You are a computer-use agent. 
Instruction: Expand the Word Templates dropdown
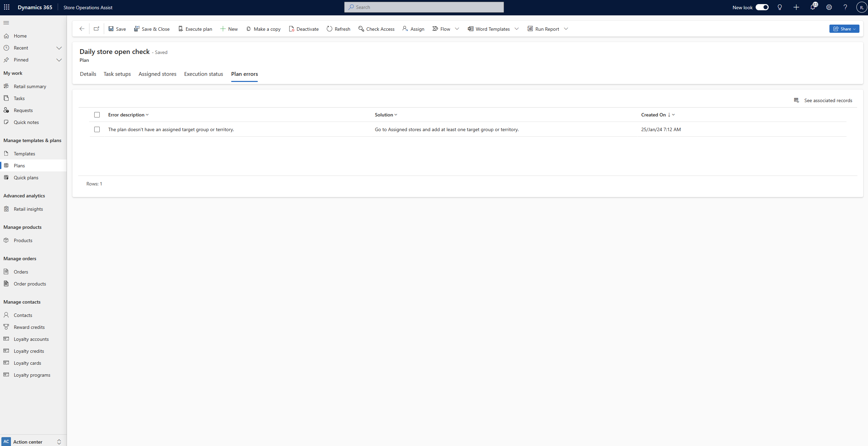click(517, 28)
